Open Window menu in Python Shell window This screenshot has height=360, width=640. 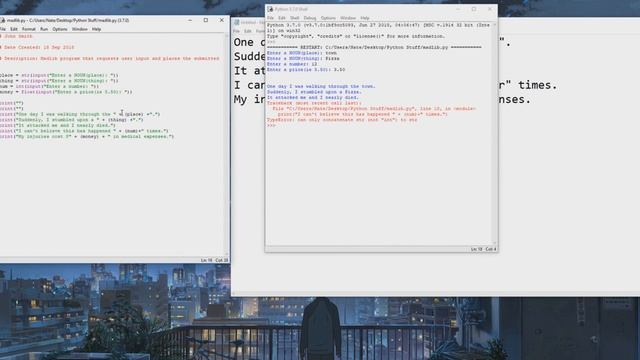(x=348, y=18)
